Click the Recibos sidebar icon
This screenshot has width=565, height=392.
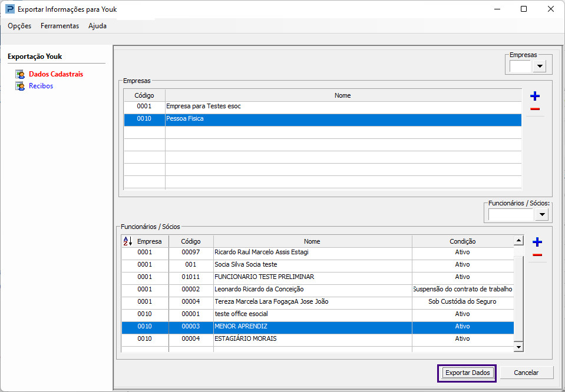pos(20,86)
